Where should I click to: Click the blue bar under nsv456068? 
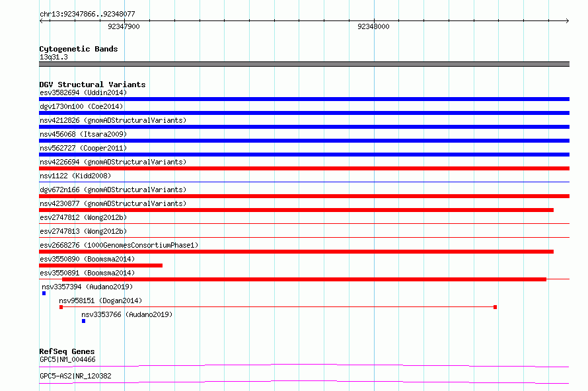coord(304,141)
